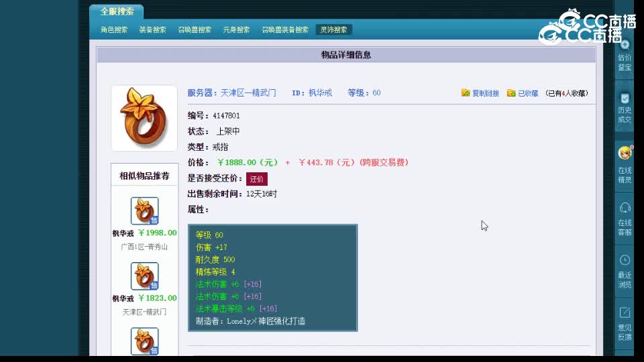Click the 还价 bargain button
Image resolution: width=644 pixels, height=362 pixels.
point(257,179)
